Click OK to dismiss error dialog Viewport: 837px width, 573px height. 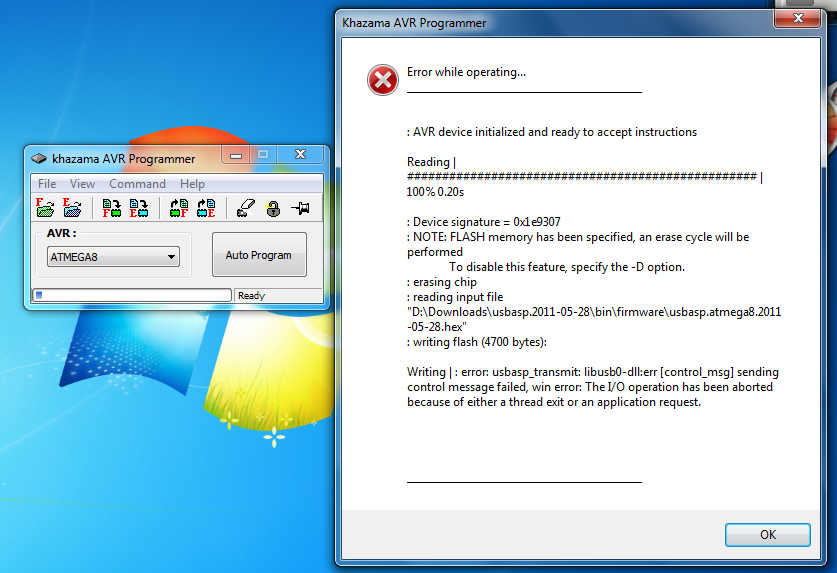coord(768,535)
